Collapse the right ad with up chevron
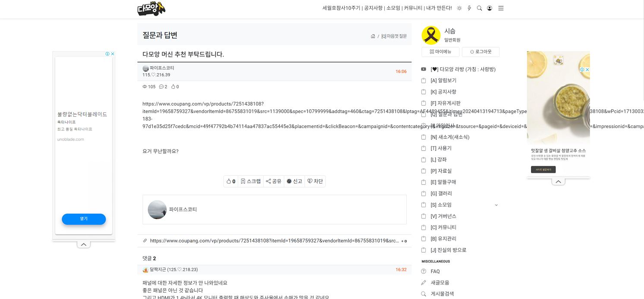Viewport: 644px width, 299px height. [x=558, y=181]
